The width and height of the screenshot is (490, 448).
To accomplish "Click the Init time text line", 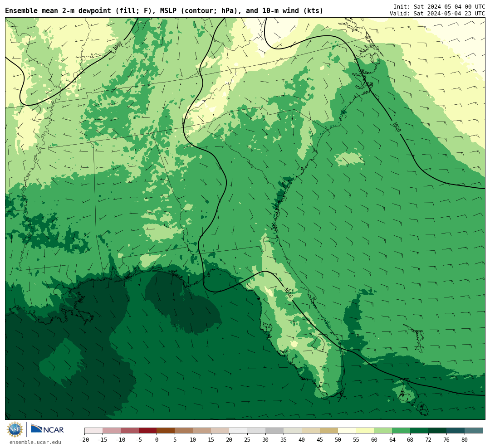I will pyautogui.click(x=439, y=6).
